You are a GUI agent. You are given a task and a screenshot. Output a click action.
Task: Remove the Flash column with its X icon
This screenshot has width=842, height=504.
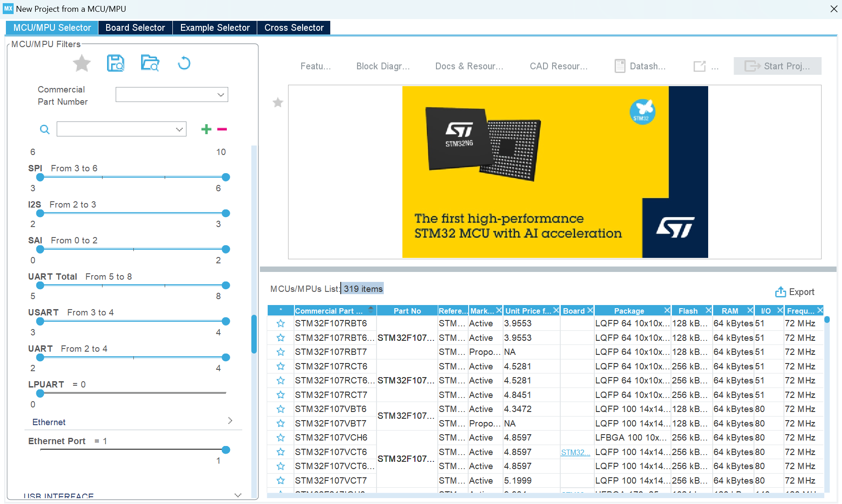(x=709, y=310)
